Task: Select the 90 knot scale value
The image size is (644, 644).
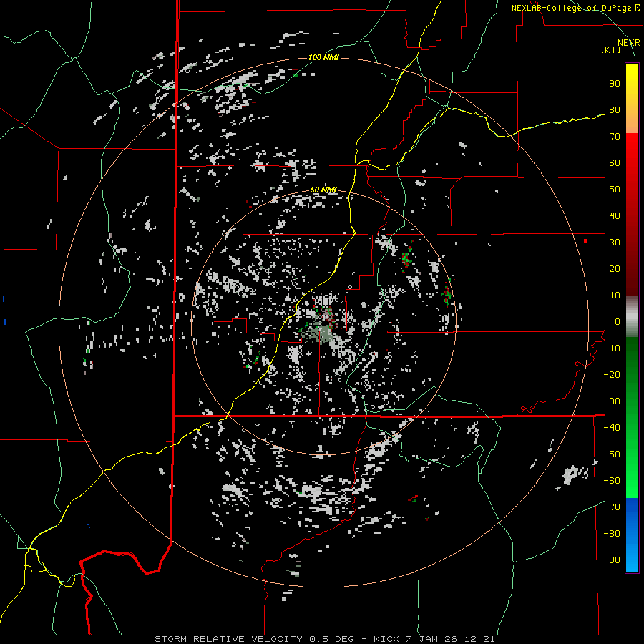Action: [615, 84]
